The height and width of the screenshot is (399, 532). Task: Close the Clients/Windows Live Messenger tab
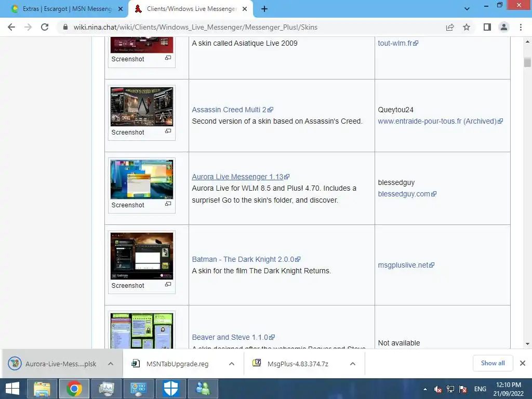click(245, 9)
